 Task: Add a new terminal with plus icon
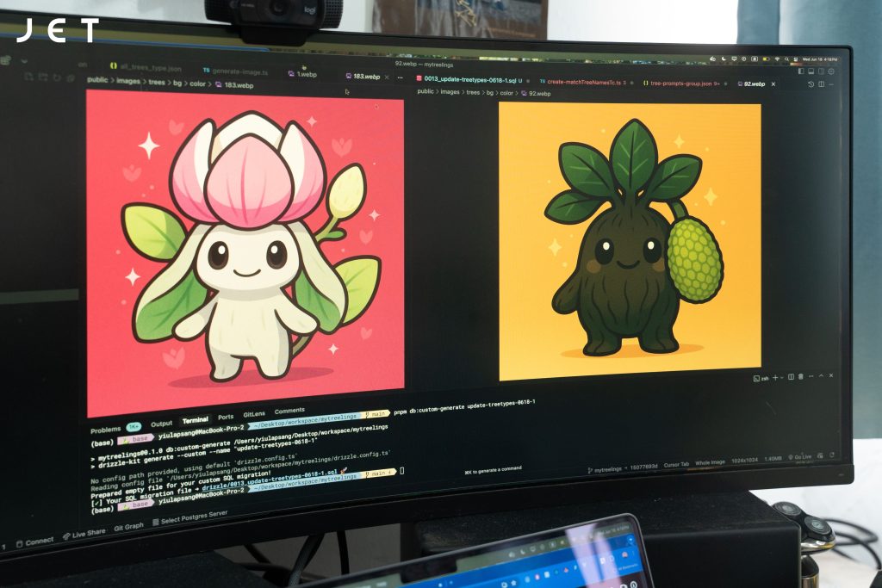click(775, 378)
